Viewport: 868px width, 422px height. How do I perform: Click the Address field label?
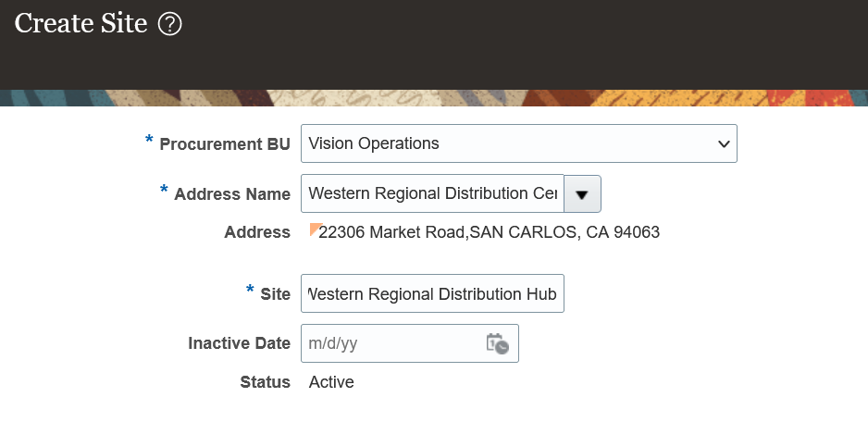click(x=257, y=232)
